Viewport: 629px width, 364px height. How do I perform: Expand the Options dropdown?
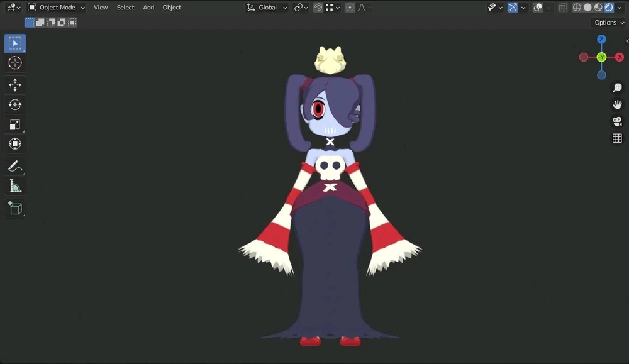[608, 23]
